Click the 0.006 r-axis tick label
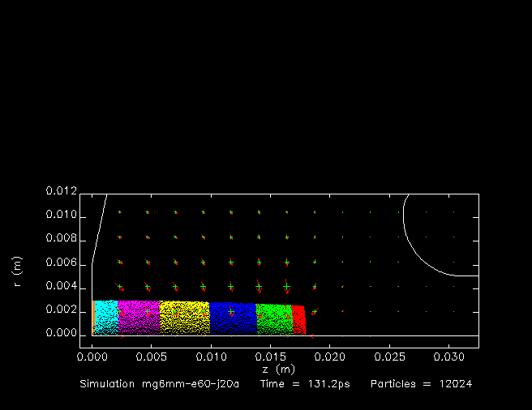This screenshot has height=410, width=532. [62, 263]
